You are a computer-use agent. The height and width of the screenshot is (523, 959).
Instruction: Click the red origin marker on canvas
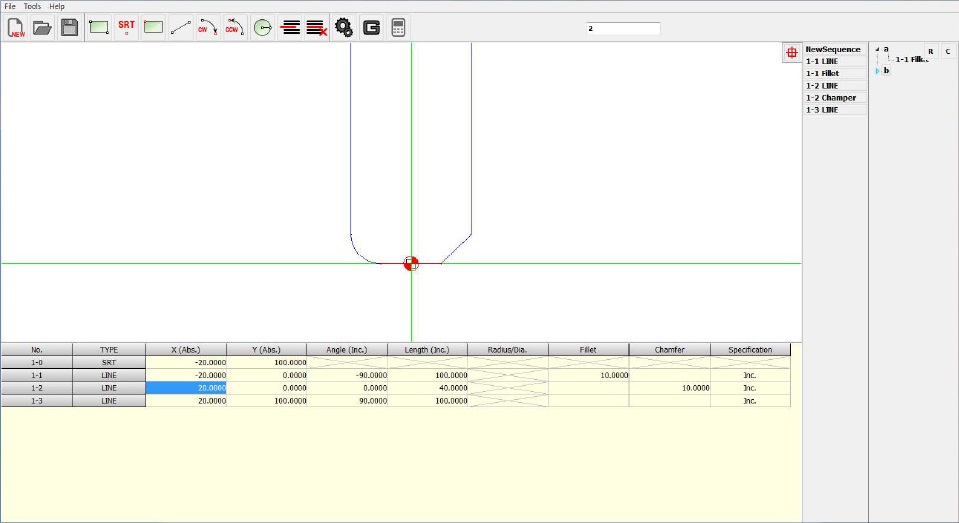(x=411, y=264)
